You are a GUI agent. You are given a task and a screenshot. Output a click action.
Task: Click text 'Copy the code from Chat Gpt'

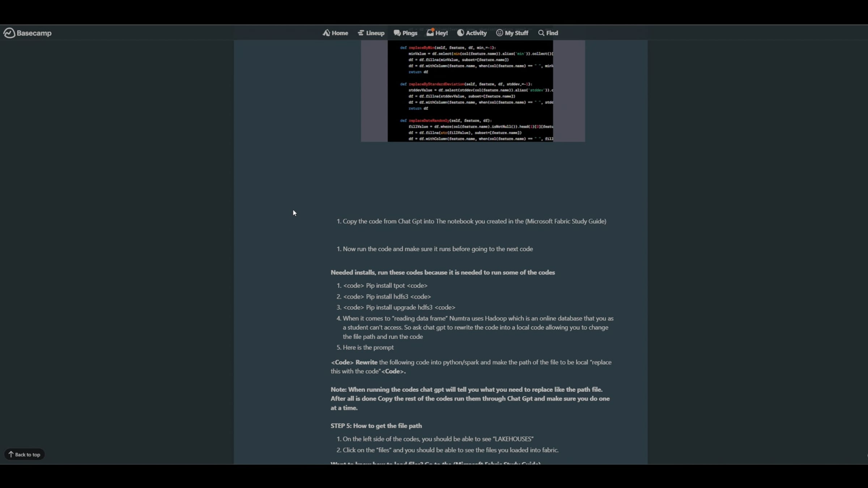[x=382, y=221]
